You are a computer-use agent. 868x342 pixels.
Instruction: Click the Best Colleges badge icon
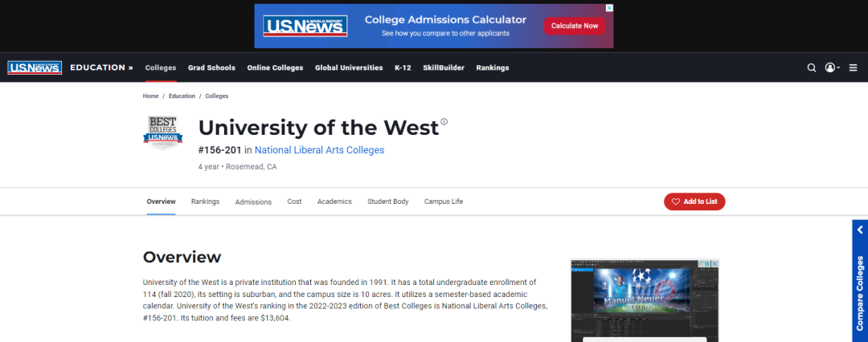pos(163,132)
